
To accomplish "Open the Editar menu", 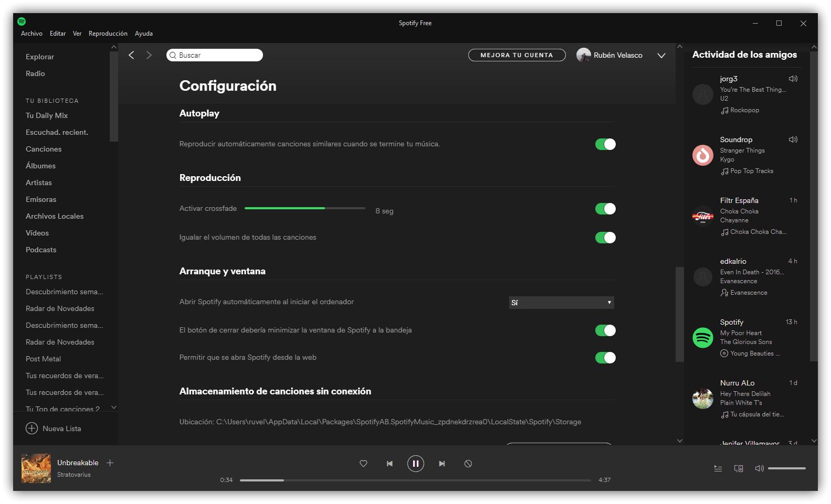I will pyautogui.click(x=58, y=34).
